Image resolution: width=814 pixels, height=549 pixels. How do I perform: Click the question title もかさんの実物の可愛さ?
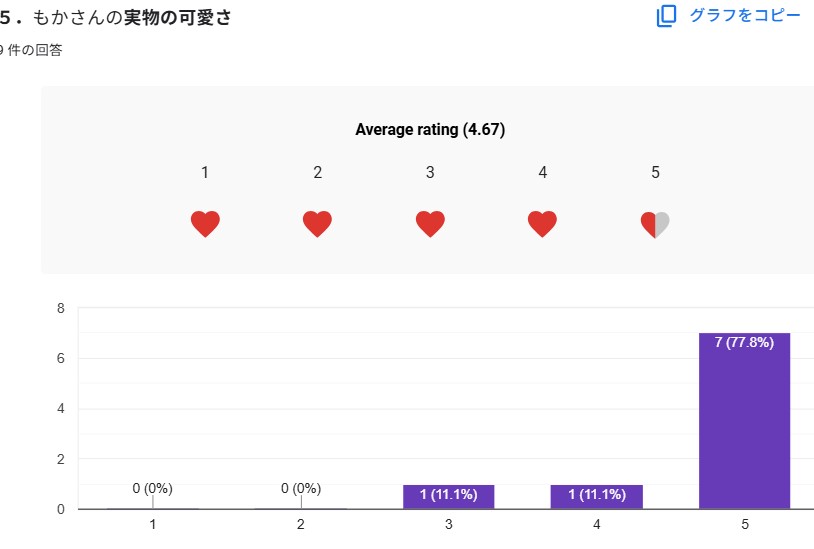[x=130, y=18]
